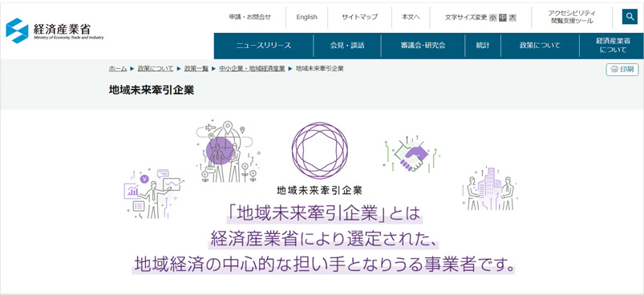644x295 pixels.
Task: Click 地域未来牽引企業 caption under the emblem
Action: tap(319, 190)
